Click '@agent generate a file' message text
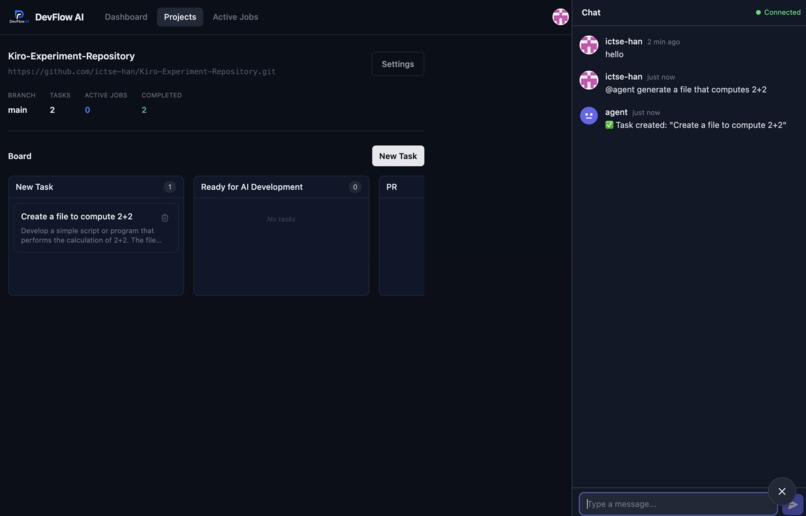 (686, 90)
